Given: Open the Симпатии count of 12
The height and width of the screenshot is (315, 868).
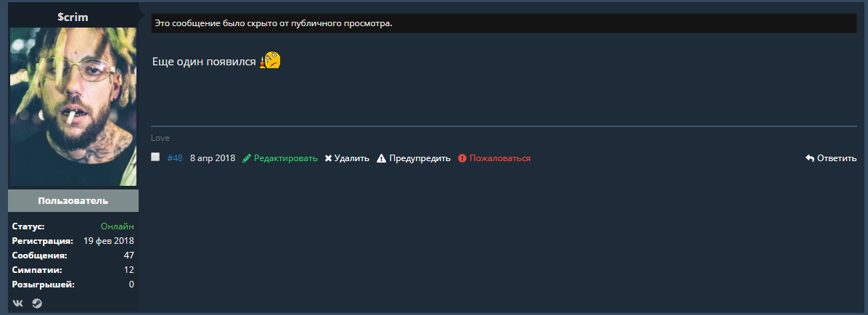Looking at the screenshot, I should (x=128, y=270).
